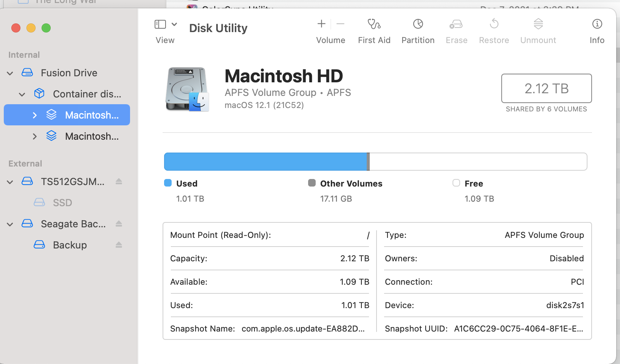Eject the Backup volume
This screenshot has width=620, height=364.
point(119,245)
